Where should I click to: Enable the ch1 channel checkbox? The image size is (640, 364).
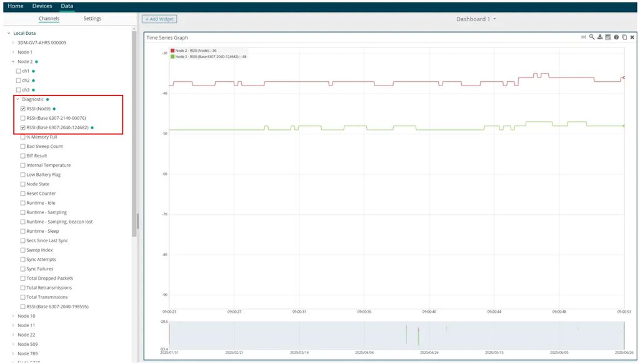click(19, 71)
